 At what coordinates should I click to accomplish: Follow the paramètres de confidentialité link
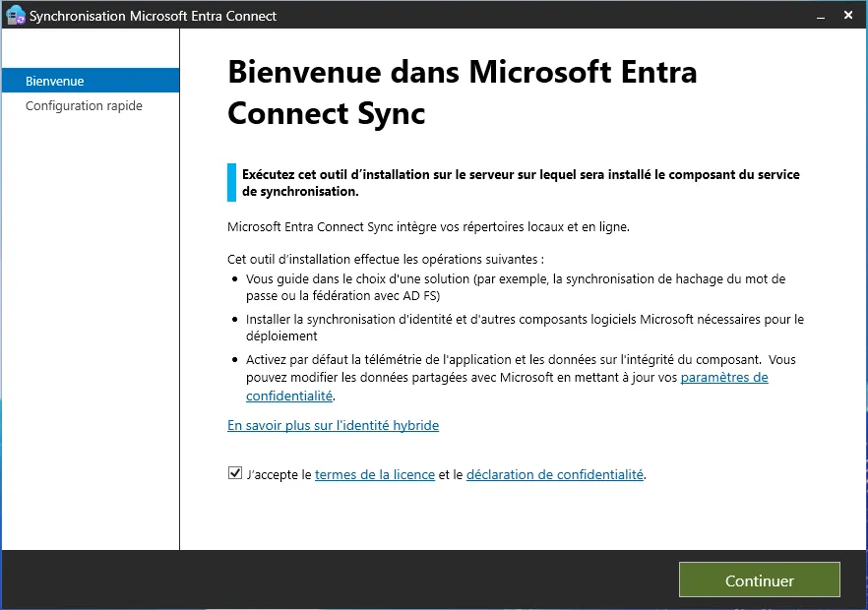pos(723,377)
